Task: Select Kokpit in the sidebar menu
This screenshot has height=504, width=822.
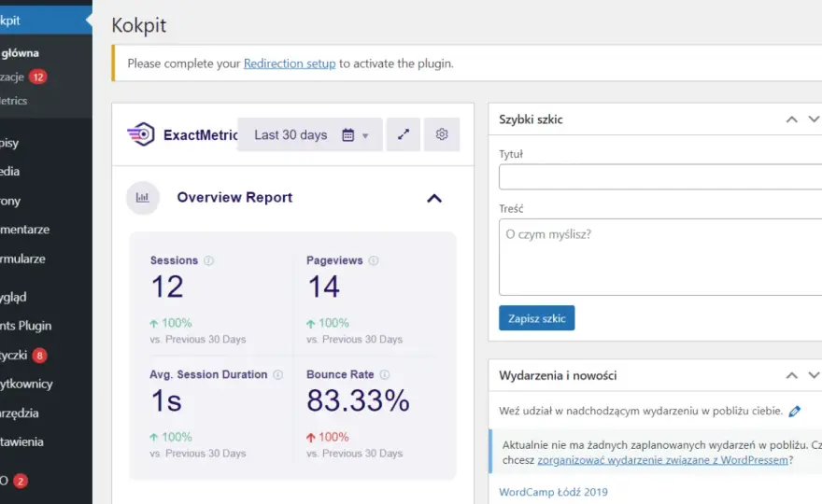Action: click(46, 21)
